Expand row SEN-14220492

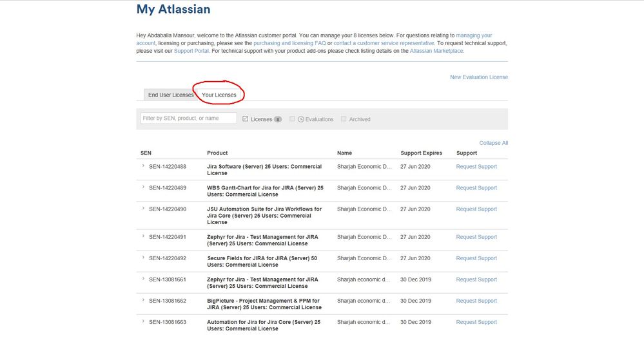[x=143, y=258]
